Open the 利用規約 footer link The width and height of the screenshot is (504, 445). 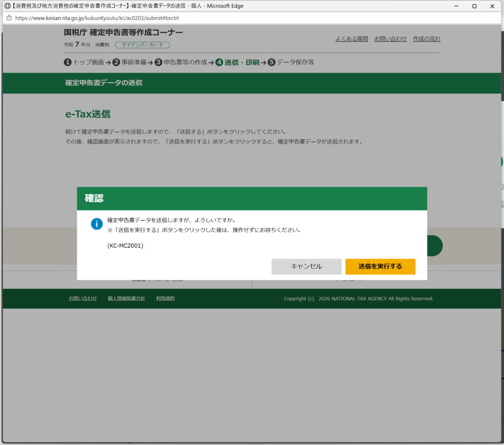tap(165, 298)
